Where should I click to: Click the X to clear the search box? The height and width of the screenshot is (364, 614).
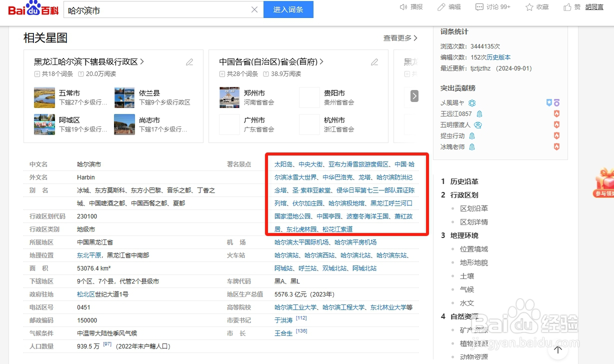coord(254,9)
